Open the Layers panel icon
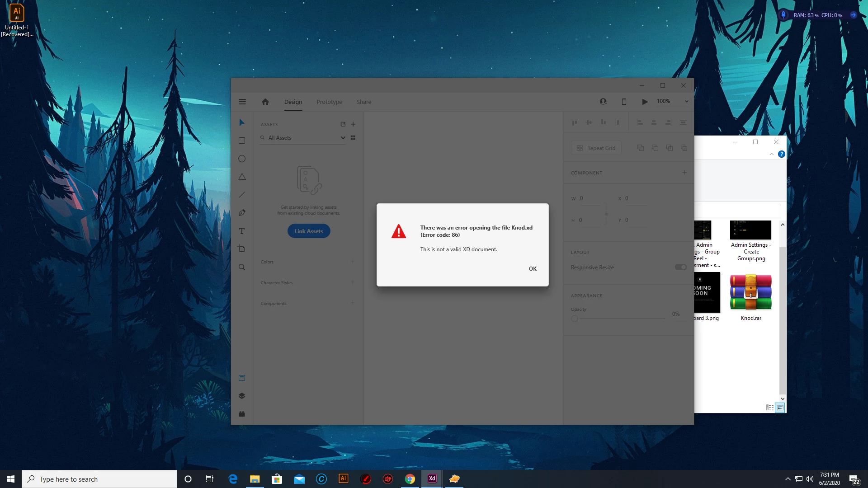The height and width of the screenshot is (488, 868). (242, 396)
